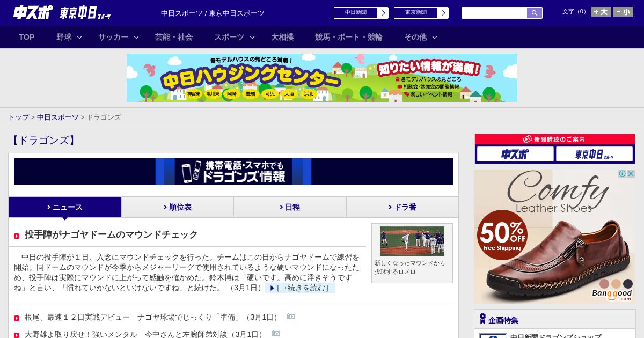Open 大相撲 navigation item
Viewport: 644px width, 338px height.
[282, 37]
